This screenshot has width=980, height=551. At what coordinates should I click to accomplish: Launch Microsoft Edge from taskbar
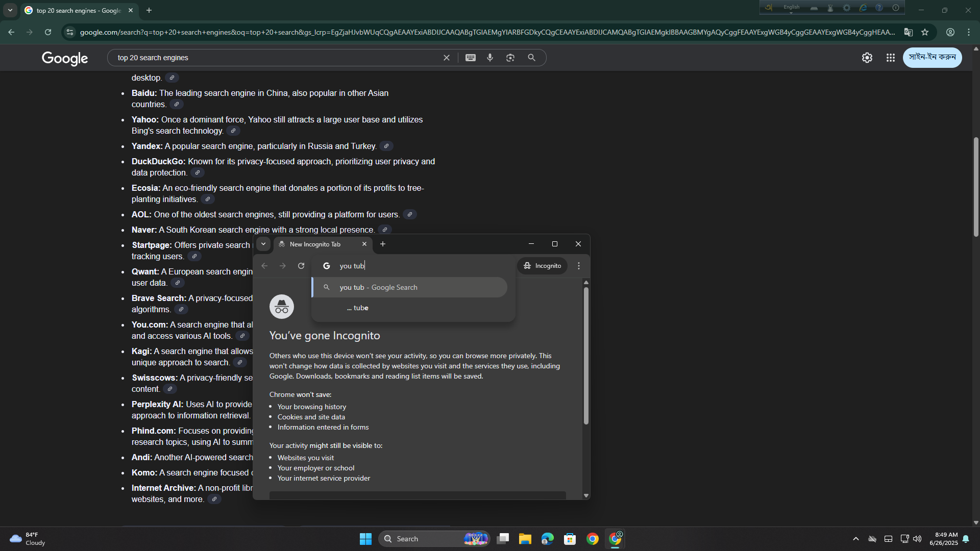548,539
